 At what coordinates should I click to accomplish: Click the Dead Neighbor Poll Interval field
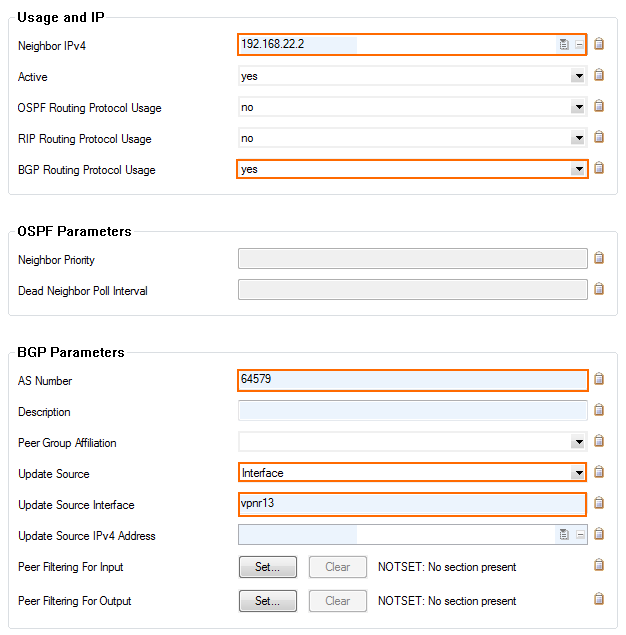coord(413,290)
